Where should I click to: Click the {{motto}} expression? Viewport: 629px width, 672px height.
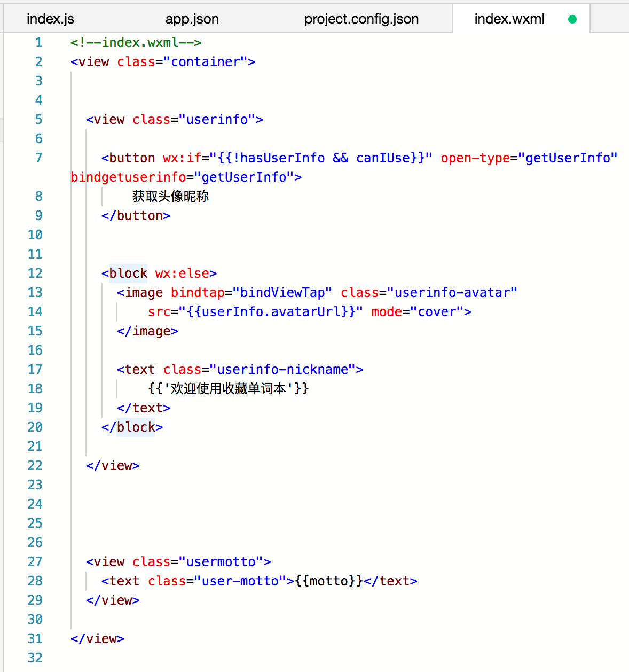329,581
